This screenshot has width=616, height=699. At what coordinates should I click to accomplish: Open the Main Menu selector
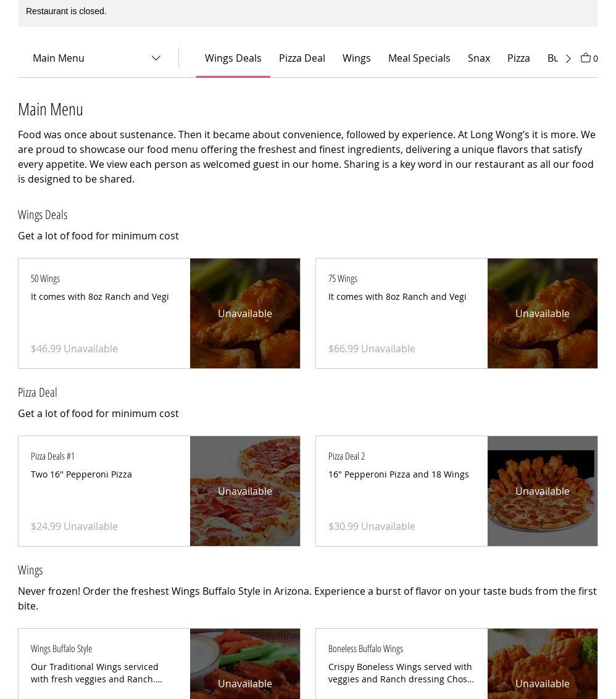[x=97, y=58]
